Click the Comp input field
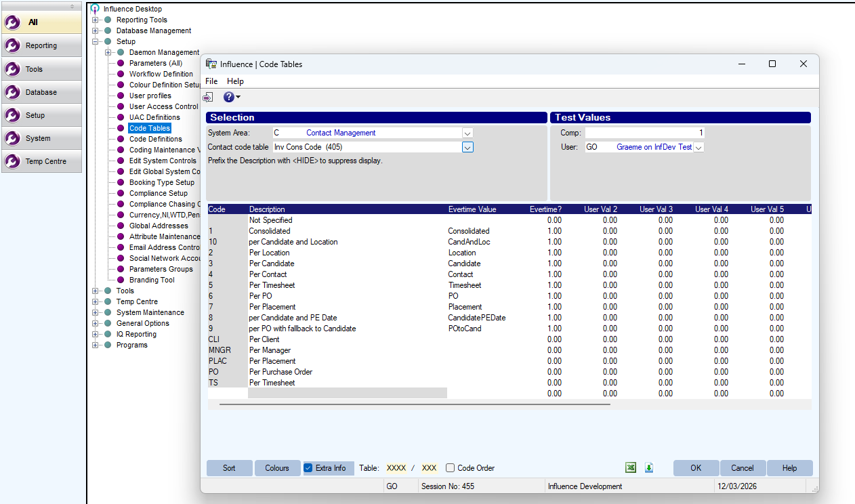The image size is (855, 504). click(644, 133)
